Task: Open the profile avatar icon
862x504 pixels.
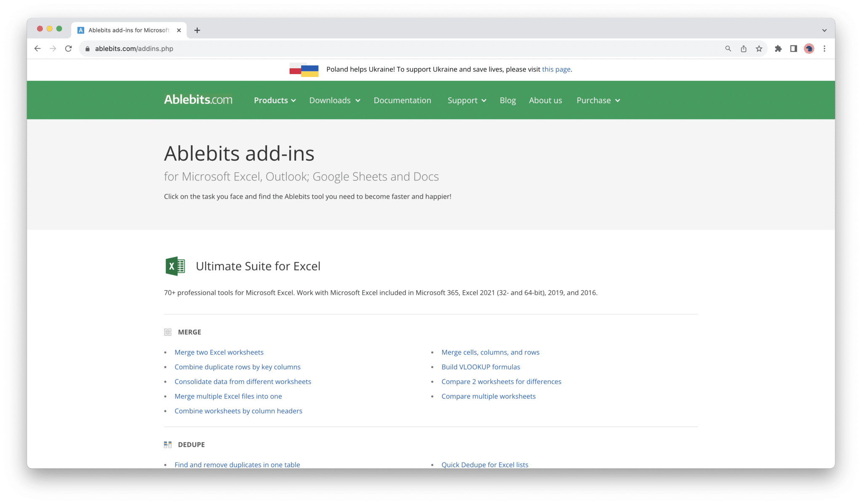Action: (x=809, y=49)
